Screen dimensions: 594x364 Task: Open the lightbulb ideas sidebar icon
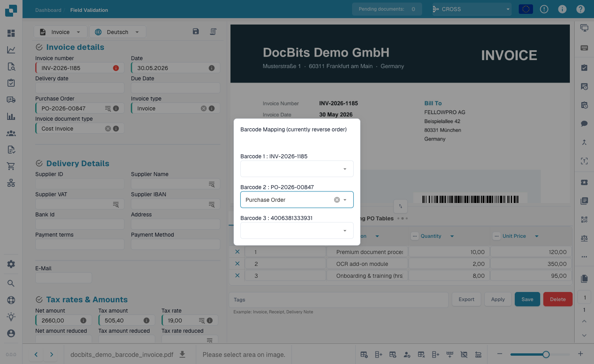11,317
